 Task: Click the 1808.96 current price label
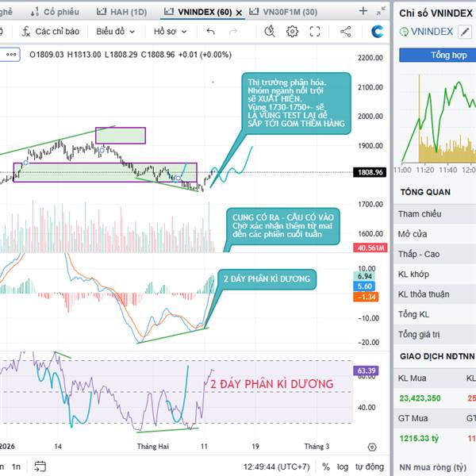tap(370, 172)
